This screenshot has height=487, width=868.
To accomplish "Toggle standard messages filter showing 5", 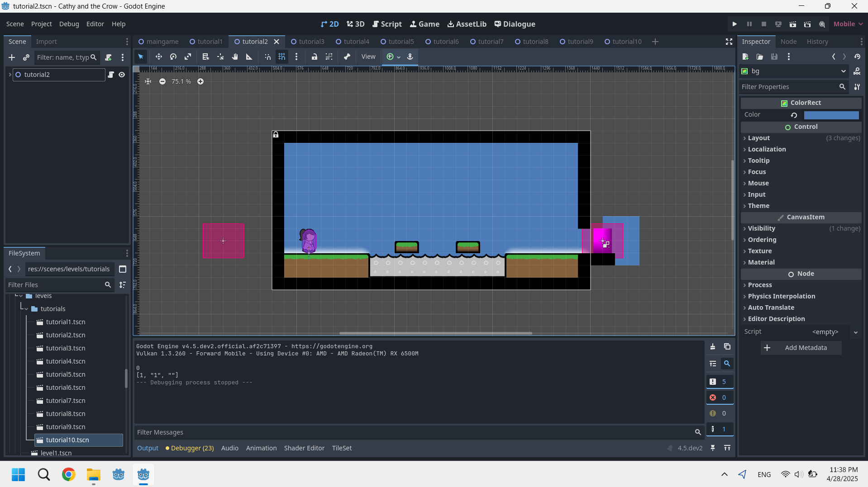I will pyautogui.click(x=720, y=382).
